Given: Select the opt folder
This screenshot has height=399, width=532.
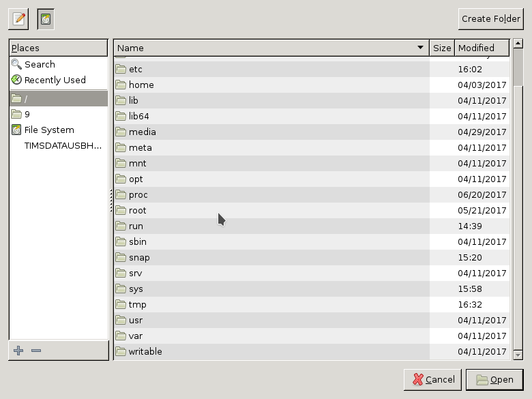Looking at the screenshot, I should (312, 179).
